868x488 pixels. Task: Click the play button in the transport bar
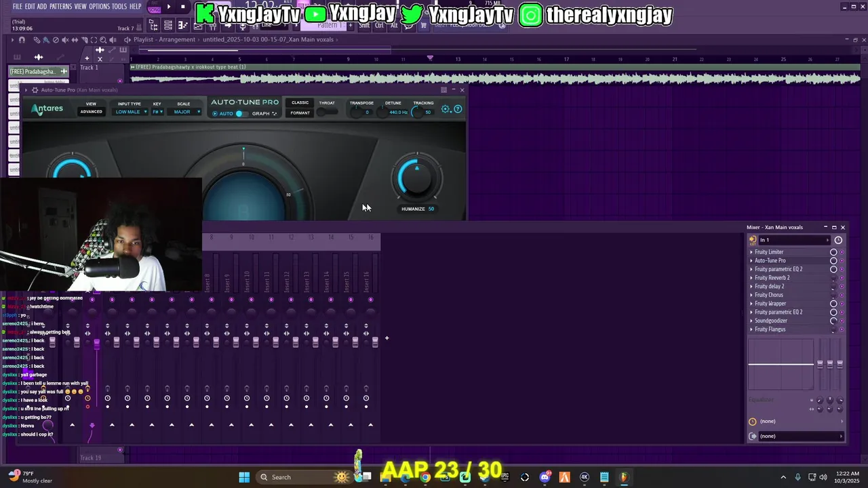(169, 7)
